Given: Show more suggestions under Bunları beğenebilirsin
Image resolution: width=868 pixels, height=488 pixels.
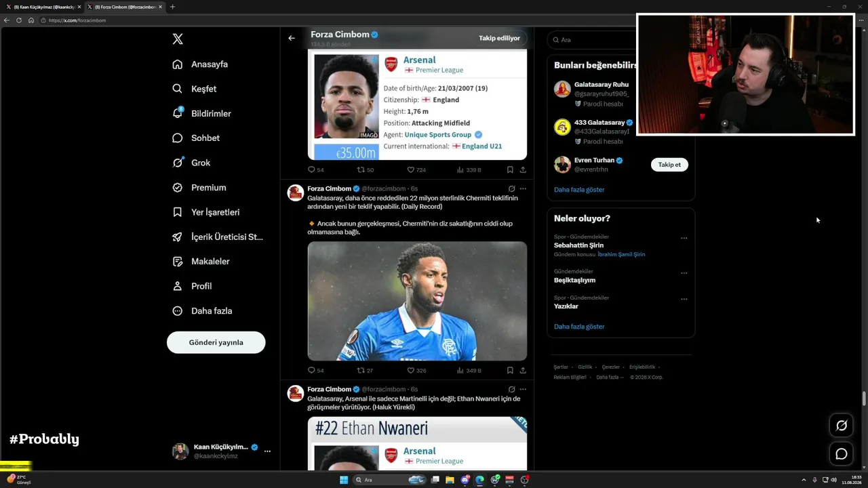Looking at the screenshot, I should point(579,190).
